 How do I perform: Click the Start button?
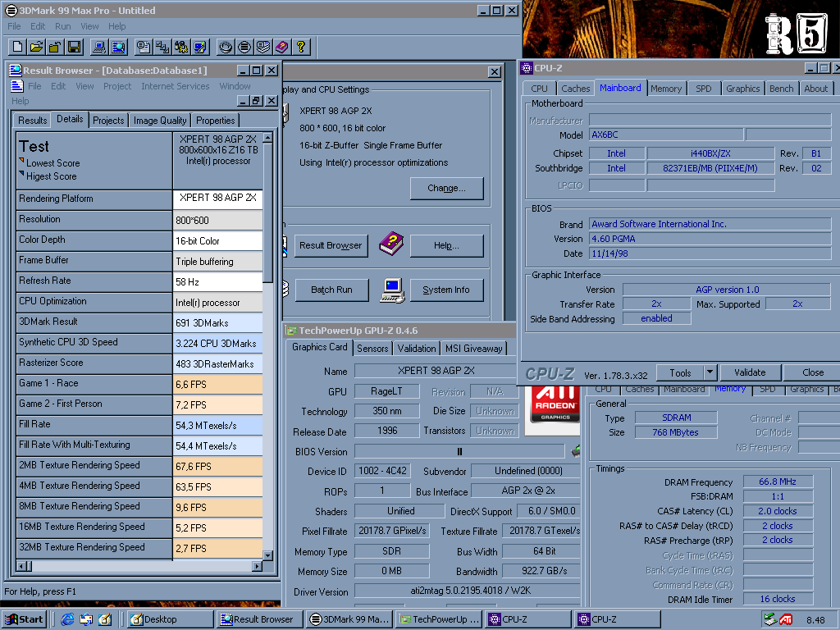[x=24, y=619]
